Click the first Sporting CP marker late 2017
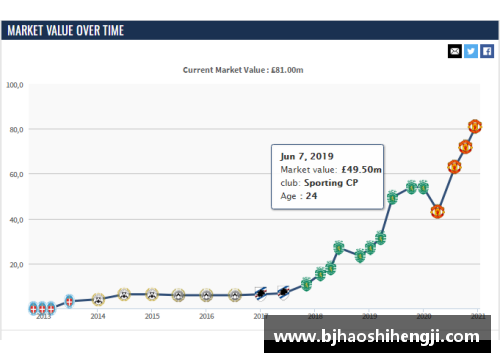Image resolution: width=500 pixels, height=362 pixels. pos(306,284)
